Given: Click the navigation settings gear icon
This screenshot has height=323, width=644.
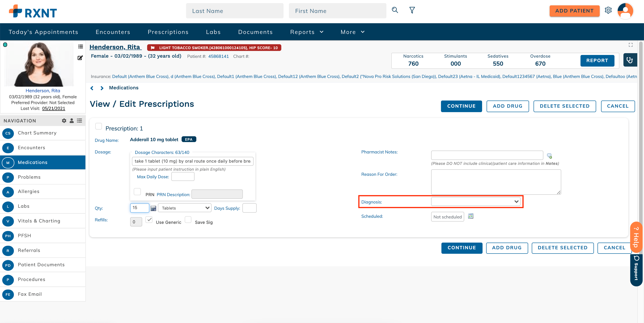Looking at the screenshot, I should [64, 121].
